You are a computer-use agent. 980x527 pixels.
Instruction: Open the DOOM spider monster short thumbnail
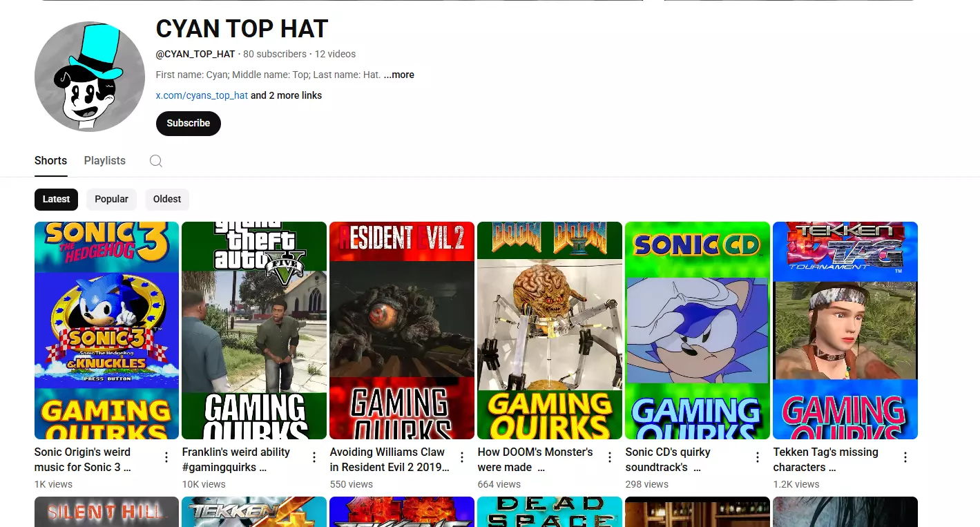(550, 330)
